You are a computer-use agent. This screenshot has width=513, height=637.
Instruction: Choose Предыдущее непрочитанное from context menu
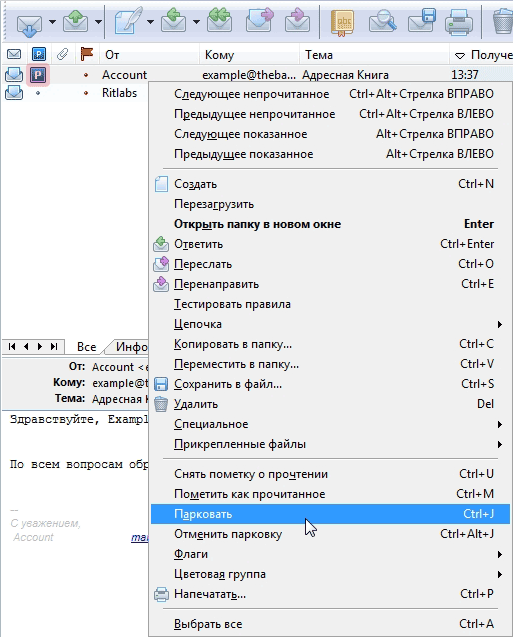coord(329,114)
